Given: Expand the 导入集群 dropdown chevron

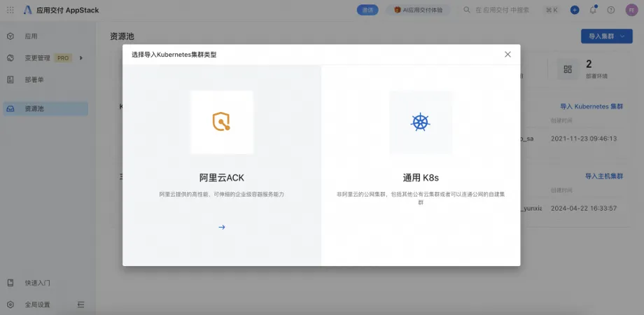Looking at the screenshot, I should 622,36.
